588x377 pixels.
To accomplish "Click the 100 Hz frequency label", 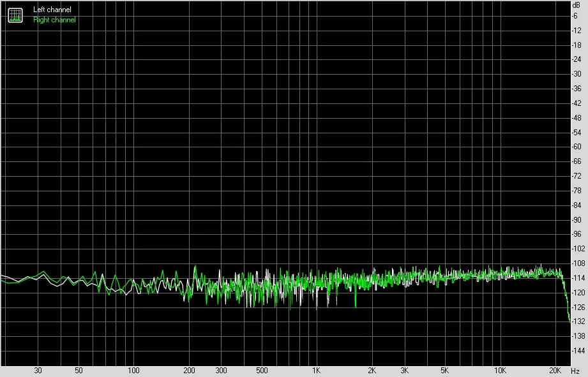I will point(133,371).
